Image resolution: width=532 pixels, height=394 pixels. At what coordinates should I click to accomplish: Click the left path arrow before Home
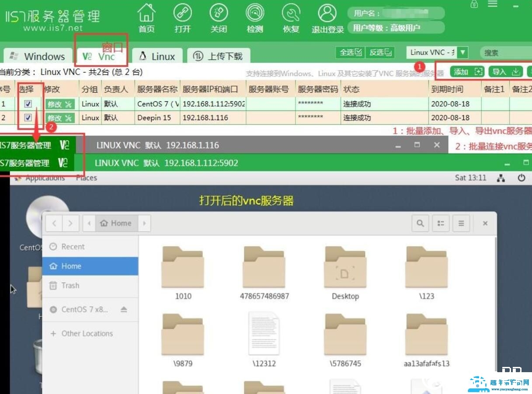[89, 223]
